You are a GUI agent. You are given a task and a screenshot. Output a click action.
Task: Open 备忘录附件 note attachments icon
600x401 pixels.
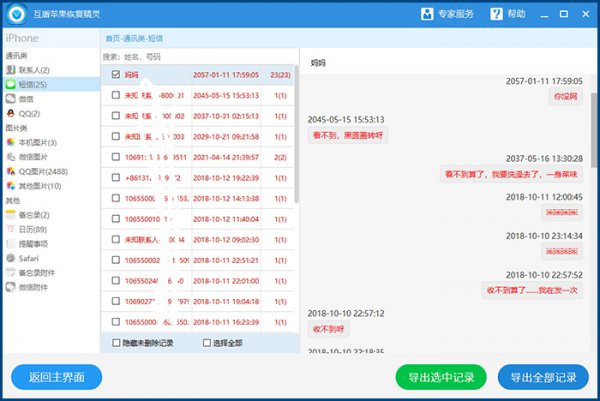[x=11, y=273]
